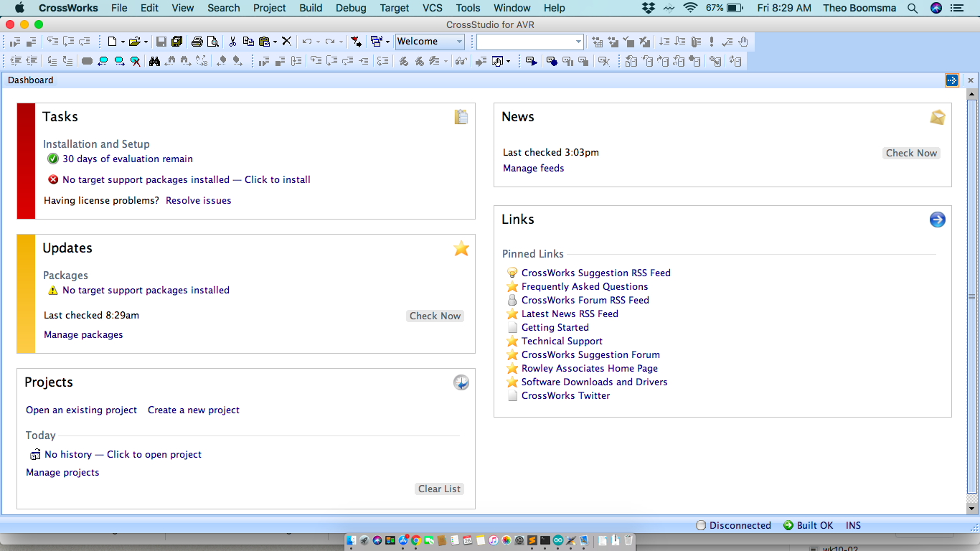The image size is (980, 551).
Task: Click the Save All icon
Action: click(176, 42)
